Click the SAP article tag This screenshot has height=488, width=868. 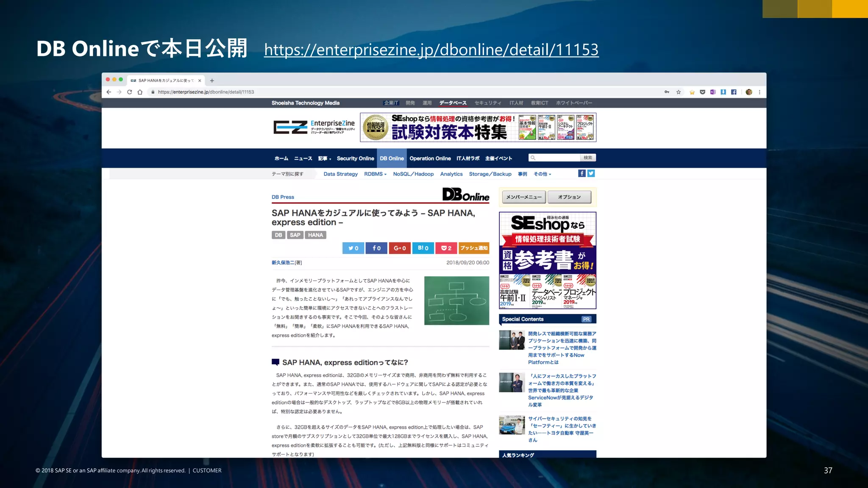(x=295, y=235)
